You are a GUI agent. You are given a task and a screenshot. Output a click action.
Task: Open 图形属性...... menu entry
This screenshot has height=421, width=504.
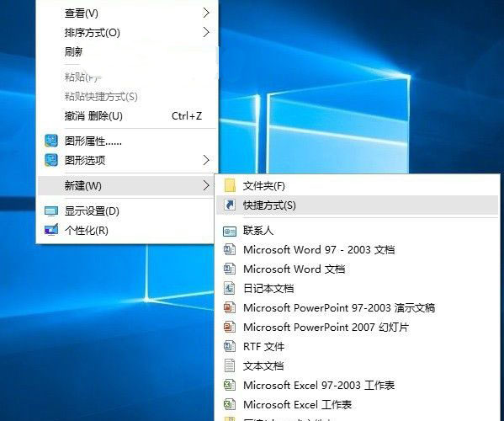click(126, 141)
